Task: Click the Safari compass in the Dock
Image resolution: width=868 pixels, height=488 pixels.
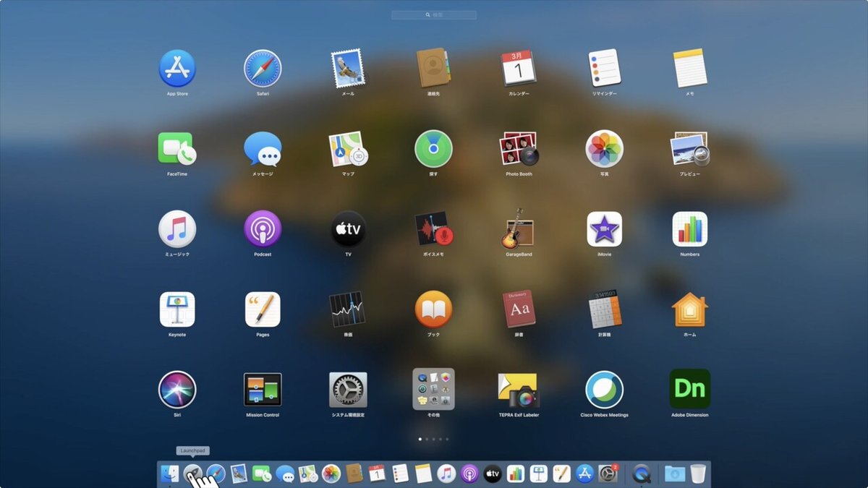Action: (216, 474)
